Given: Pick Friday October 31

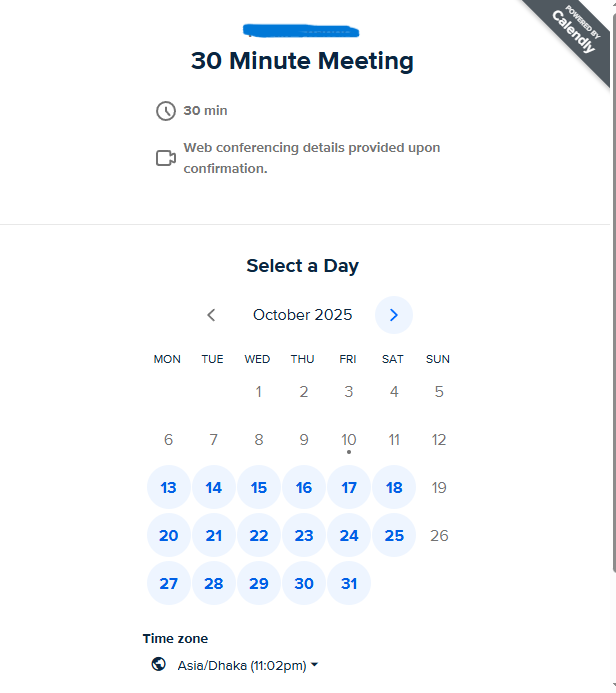Looking at the screenshot, I should (x=349, y=584).
